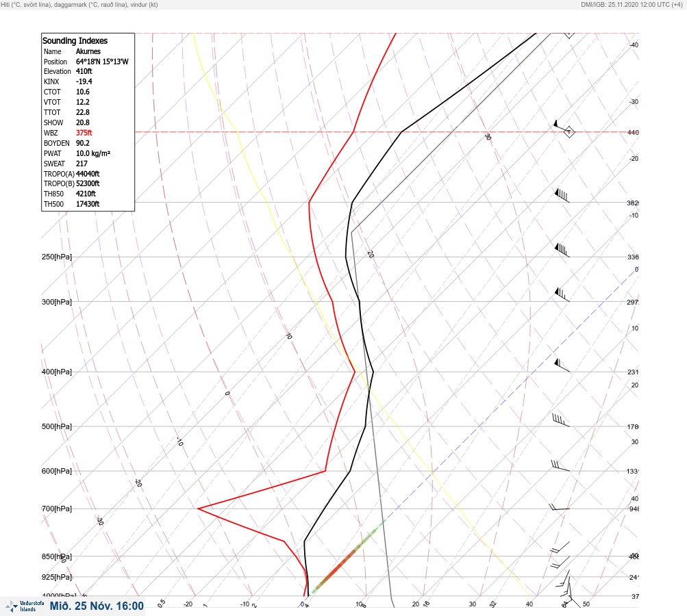Click the wind barb at the 700 hPa level

pyautogui.click(x=560, y=507)
